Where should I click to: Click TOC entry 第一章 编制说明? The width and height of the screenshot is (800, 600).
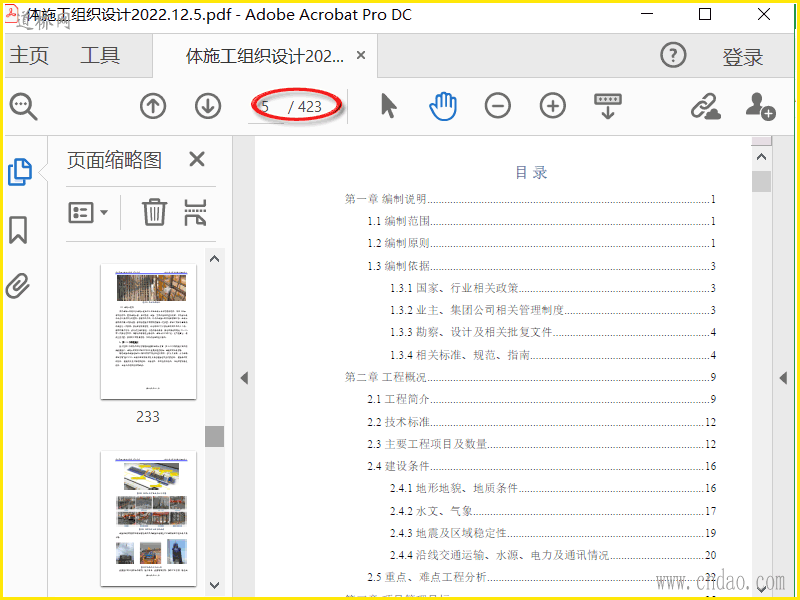coord(530,199)
